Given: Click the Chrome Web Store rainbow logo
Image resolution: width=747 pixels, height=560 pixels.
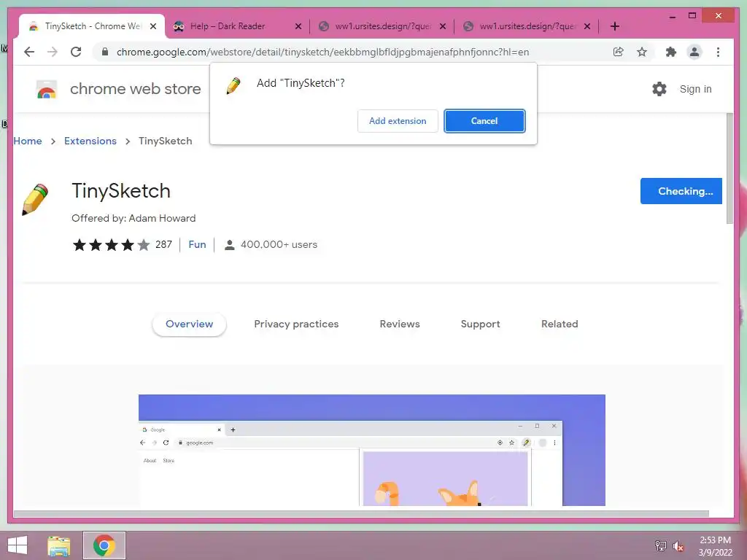Looking at the screenshot, I should tap(47, 89).
